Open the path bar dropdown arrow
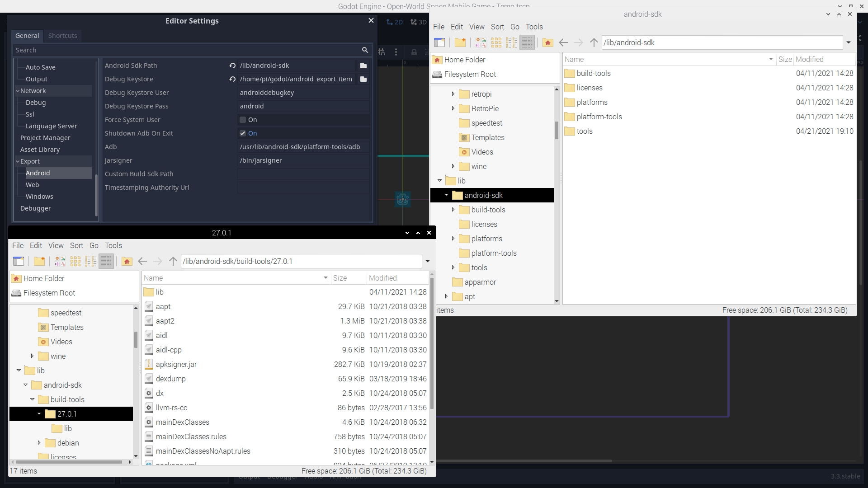This screenshot has width=868, height=488. pos(849,42)
